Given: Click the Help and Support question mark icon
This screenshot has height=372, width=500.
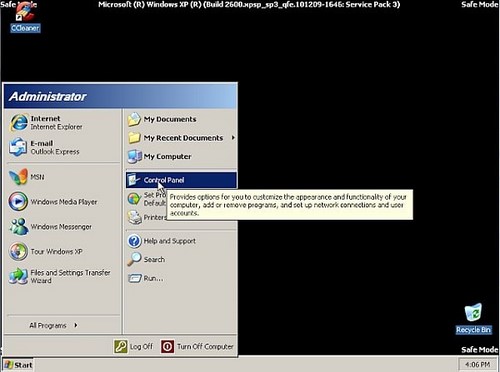Looking at the screenshot, I should [134, 241].
